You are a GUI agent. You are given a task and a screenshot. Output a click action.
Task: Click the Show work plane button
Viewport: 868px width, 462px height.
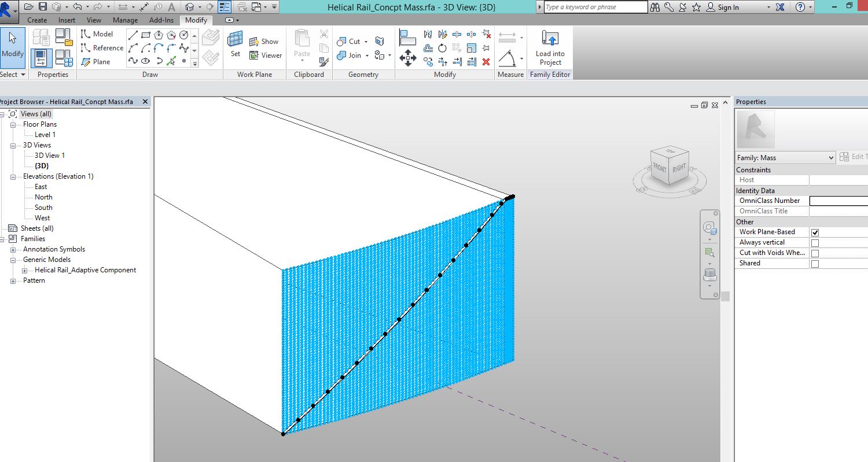pos(264,42)
